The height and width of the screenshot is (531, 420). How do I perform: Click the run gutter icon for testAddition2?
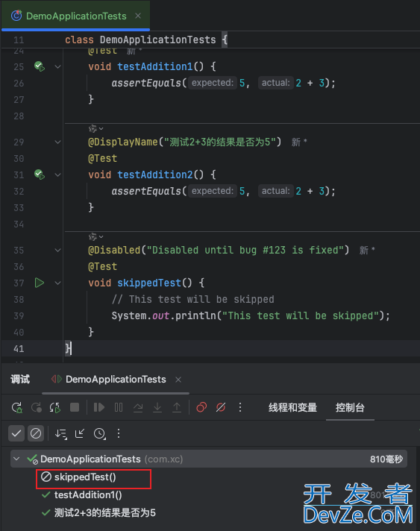point(40,175)
